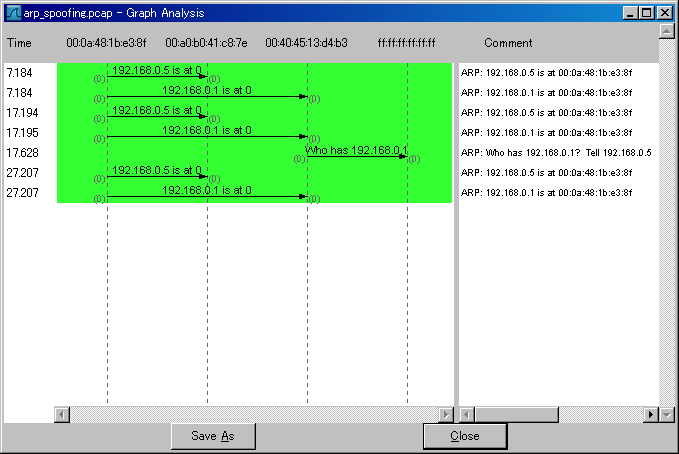Click the 00:0a:48:1b:e3:8f host header
Viewport: 679px width, 454px height.
[x=106, y=44]
